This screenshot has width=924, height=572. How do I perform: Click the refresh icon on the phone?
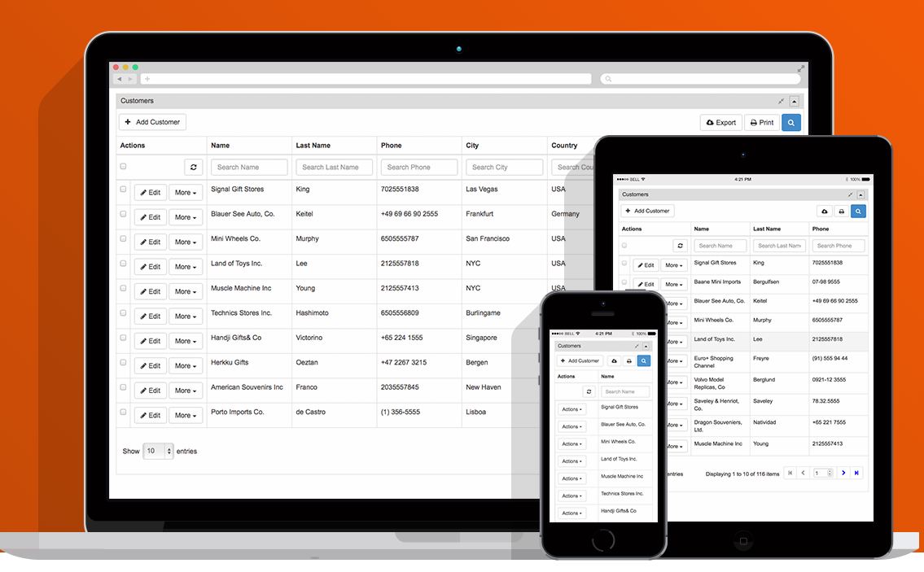(x=590, y=391)
